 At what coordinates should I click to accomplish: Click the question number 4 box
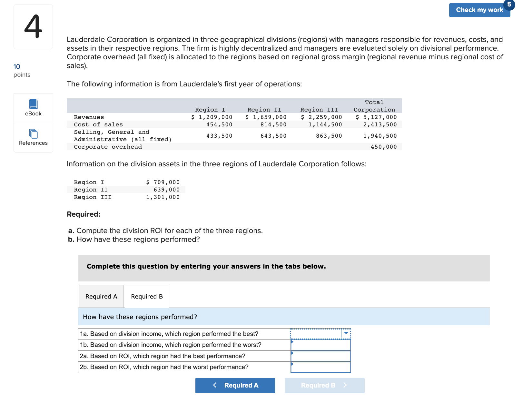point(33,27)
